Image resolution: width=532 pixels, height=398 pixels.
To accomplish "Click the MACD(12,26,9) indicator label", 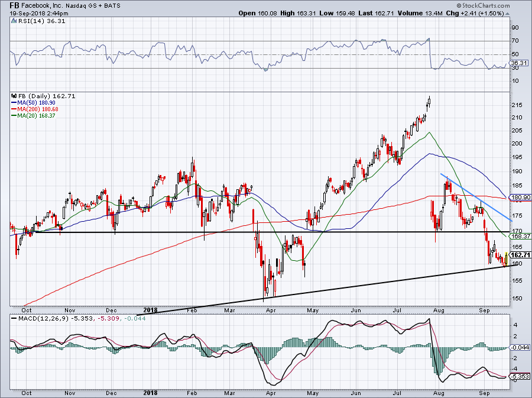I will pos(43,319).
